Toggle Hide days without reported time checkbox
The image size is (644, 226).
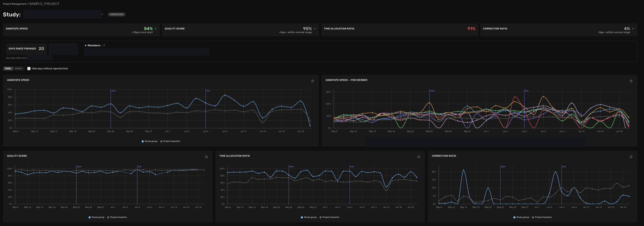coord(29,68)
